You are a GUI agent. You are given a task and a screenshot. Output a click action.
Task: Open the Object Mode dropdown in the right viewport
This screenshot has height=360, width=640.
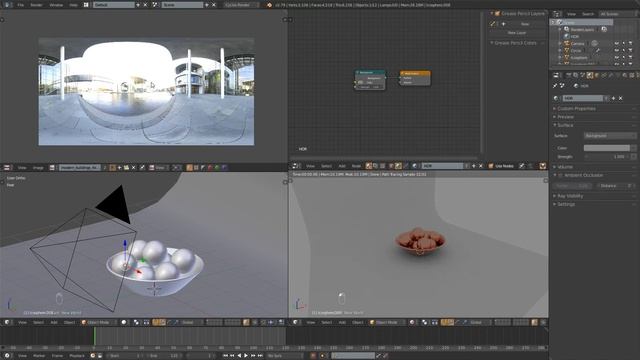point(386,322)
